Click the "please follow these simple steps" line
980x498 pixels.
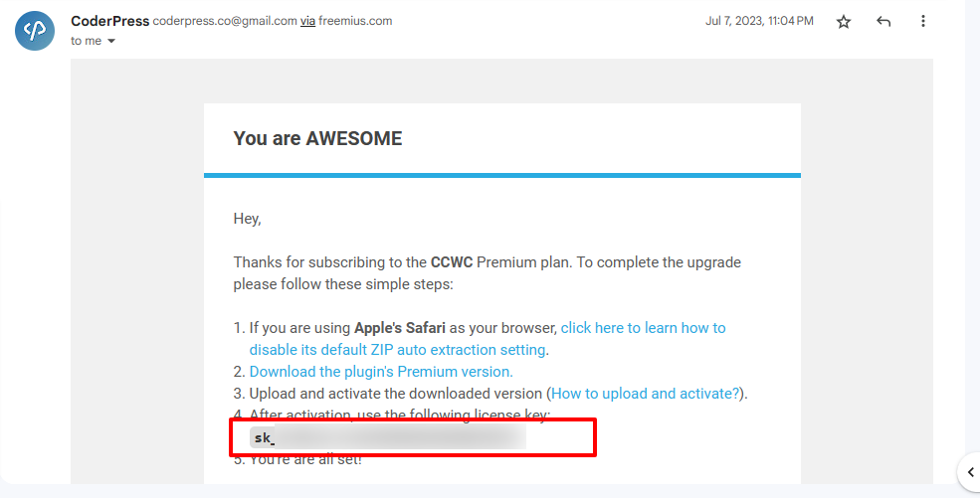tap(343, 284)
